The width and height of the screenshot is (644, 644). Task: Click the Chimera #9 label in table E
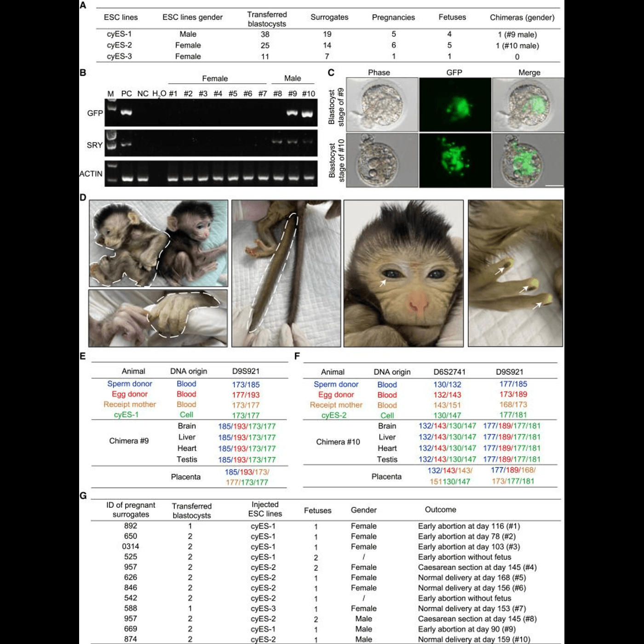coord(129,441)
